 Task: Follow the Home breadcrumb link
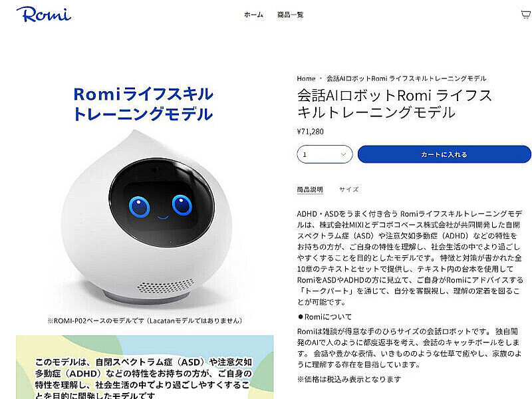pyautogui.click(x=306, y=78)
